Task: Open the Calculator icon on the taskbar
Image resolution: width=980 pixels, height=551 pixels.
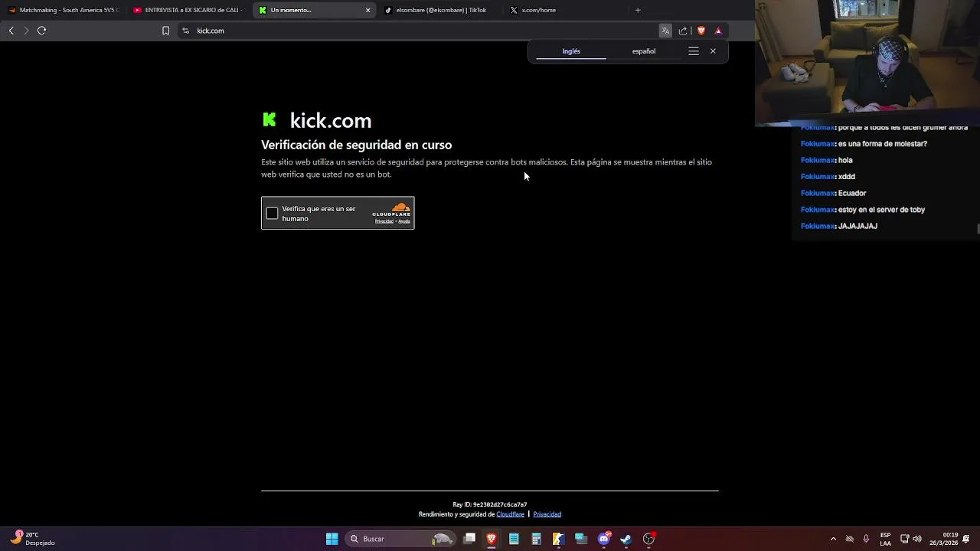Action: click(x=536, y=539)
